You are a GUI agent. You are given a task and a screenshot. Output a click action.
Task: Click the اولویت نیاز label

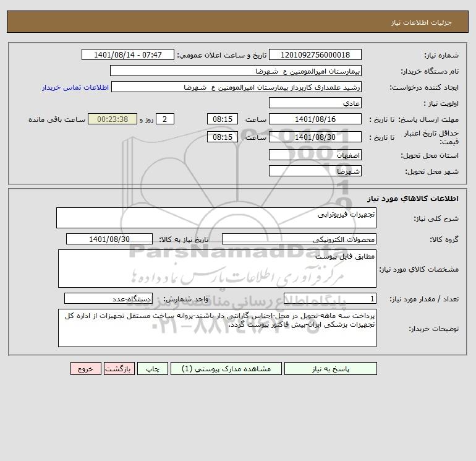tap(441, 103)
